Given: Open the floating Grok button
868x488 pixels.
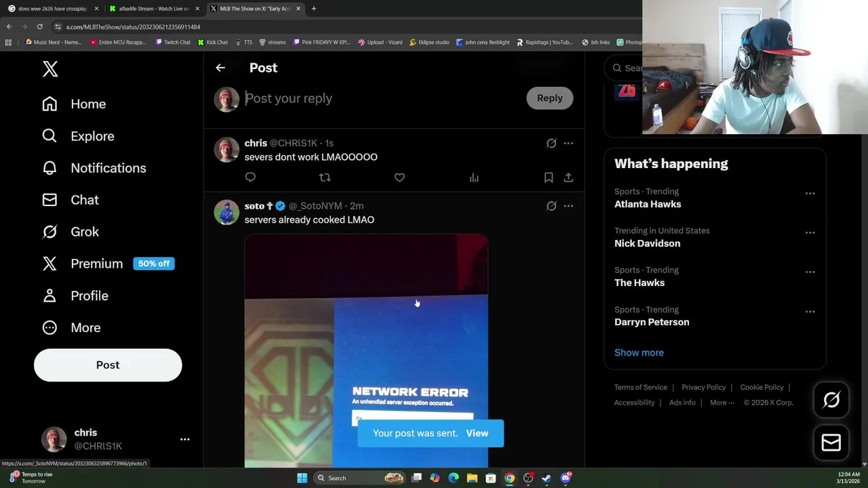Looking at the screenshot, I should 831,400.
